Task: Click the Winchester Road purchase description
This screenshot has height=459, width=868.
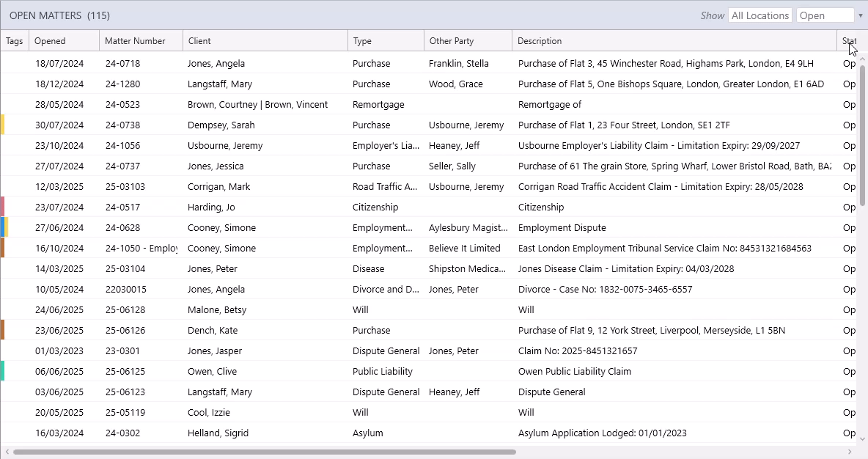Action: pyautogui.click(x=666, y=64)
